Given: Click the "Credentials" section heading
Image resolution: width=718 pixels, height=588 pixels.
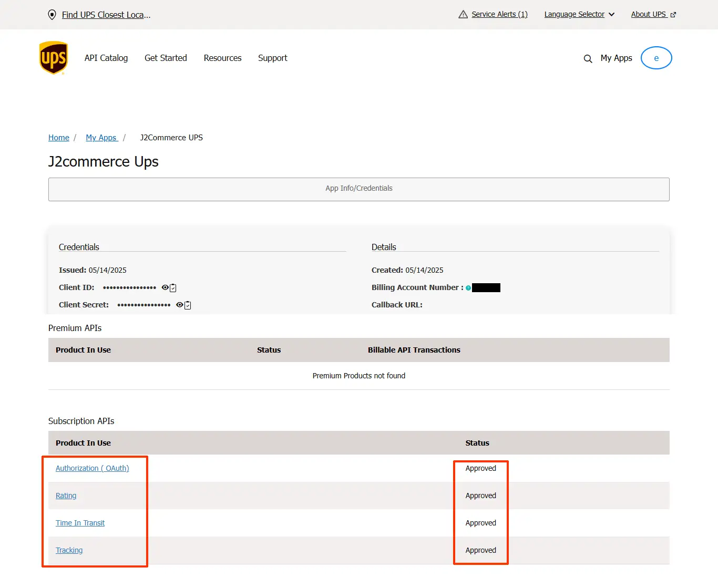Looking at the screenshot, I should 79,247.
